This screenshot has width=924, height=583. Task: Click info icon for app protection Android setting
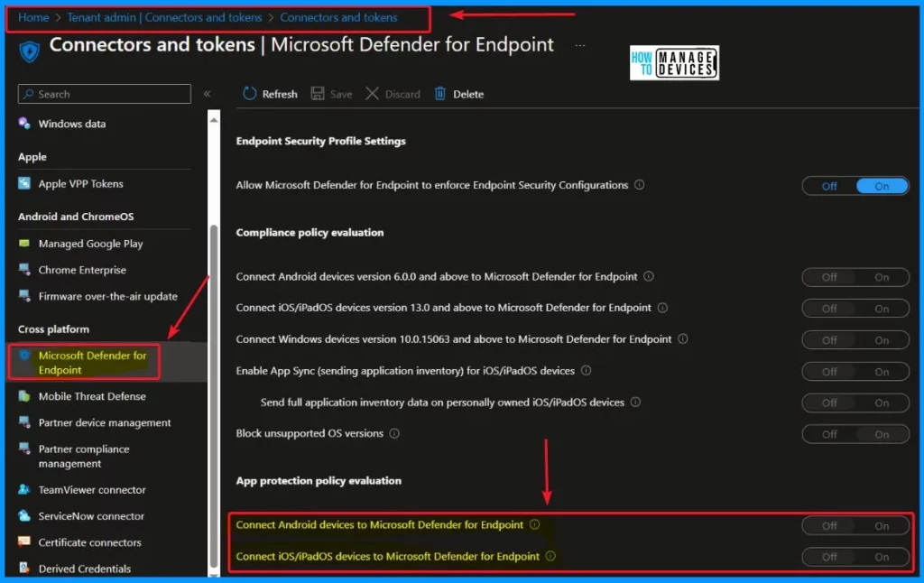pyautogui.click(x=534, y=524)
